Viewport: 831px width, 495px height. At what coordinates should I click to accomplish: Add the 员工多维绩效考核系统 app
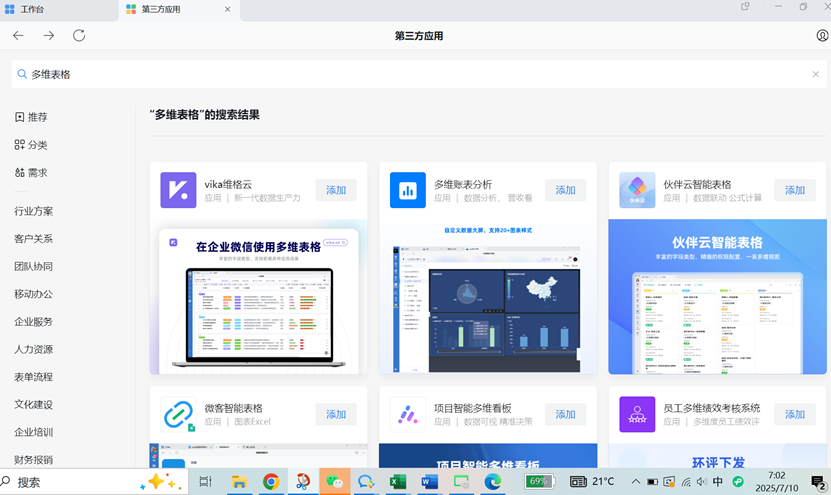click(795, 414)
